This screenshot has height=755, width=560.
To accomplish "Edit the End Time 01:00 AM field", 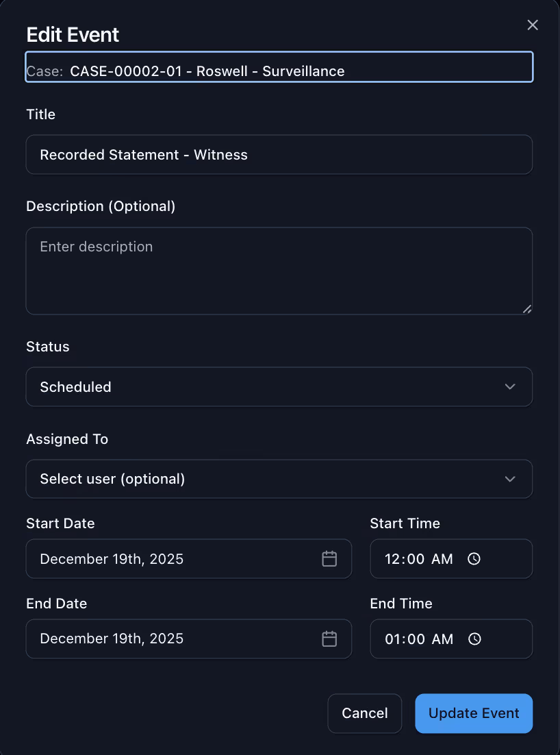I will (418, 639).
